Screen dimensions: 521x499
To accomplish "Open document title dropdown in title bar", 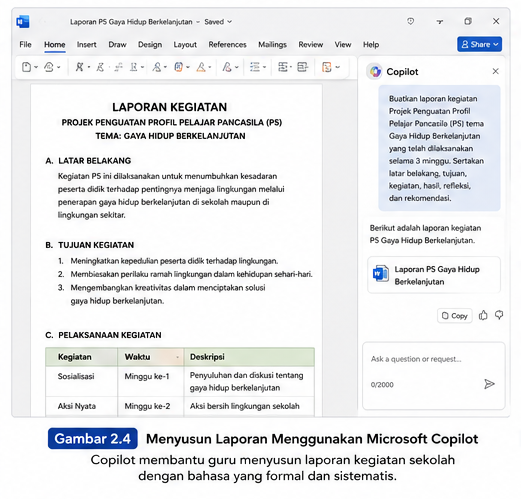I will (x=198, y=22).
